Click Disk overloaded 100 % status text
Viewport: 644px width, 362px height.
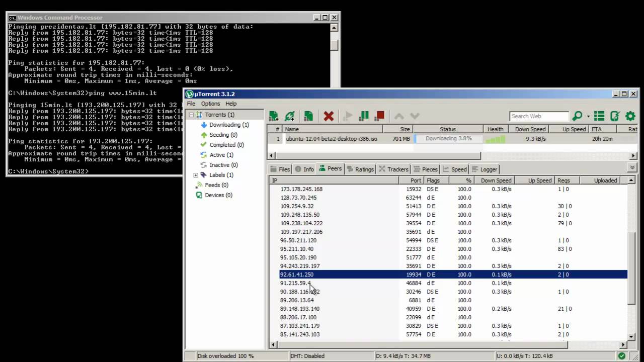pos(225,356)
